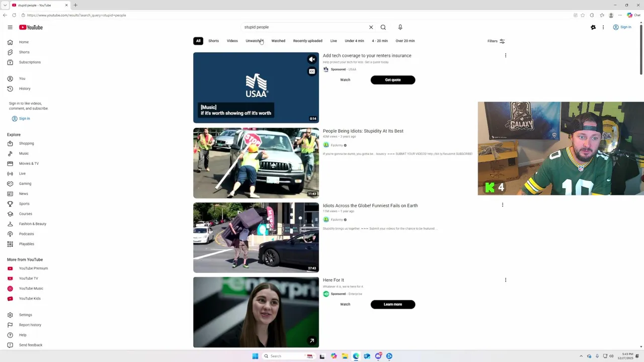This screenshot has height=362, width=644.
Task: Refresh the page in Edge
Action: point(14,15)
